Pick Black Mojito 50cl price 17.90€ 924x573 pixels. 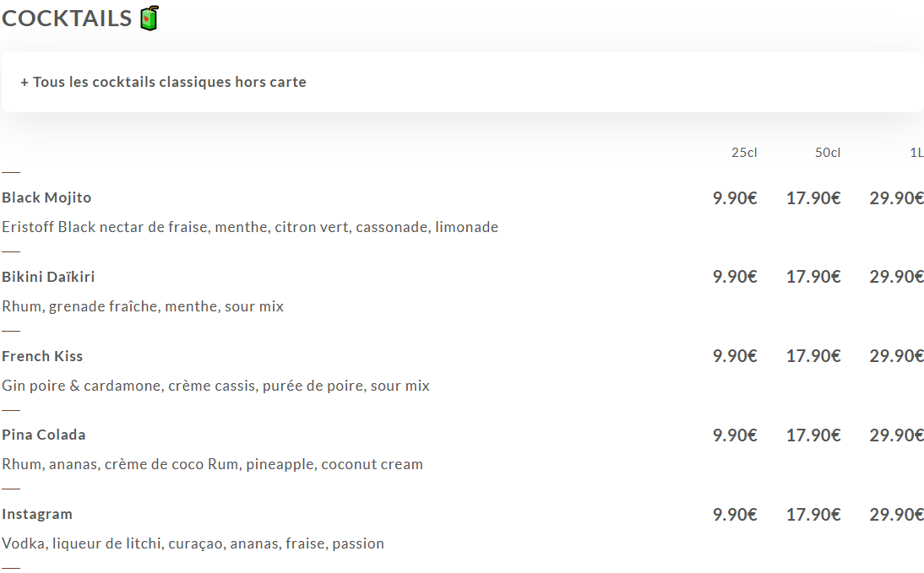coord(813,198)
